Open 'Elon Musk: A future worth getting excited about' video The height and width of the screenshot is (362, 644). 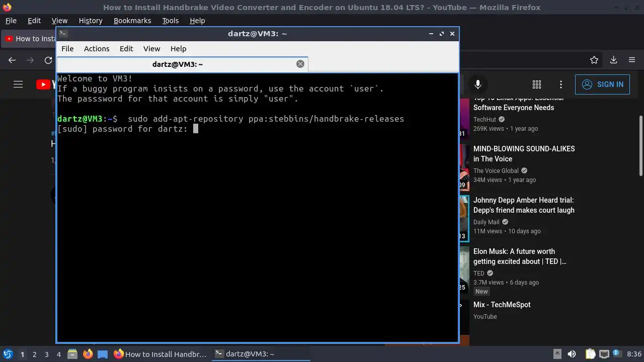point(520,256)
